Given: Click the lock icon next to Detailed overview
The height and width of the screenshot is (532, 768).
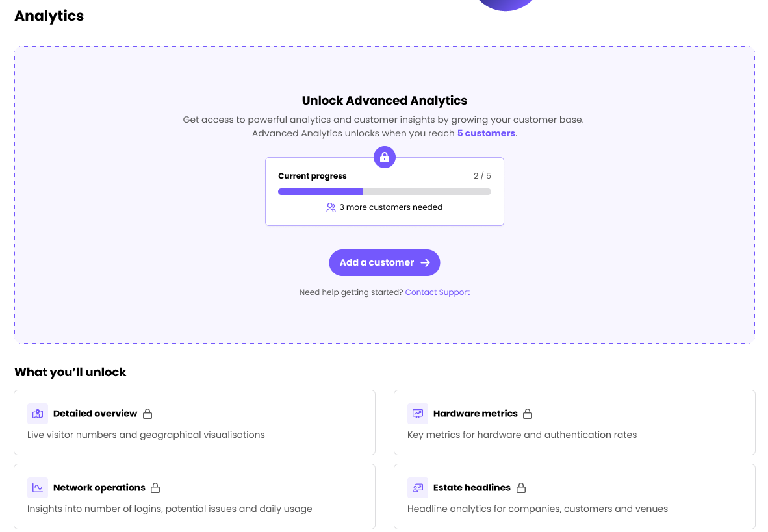Looking at the screenshot, I should coord(147,414).
